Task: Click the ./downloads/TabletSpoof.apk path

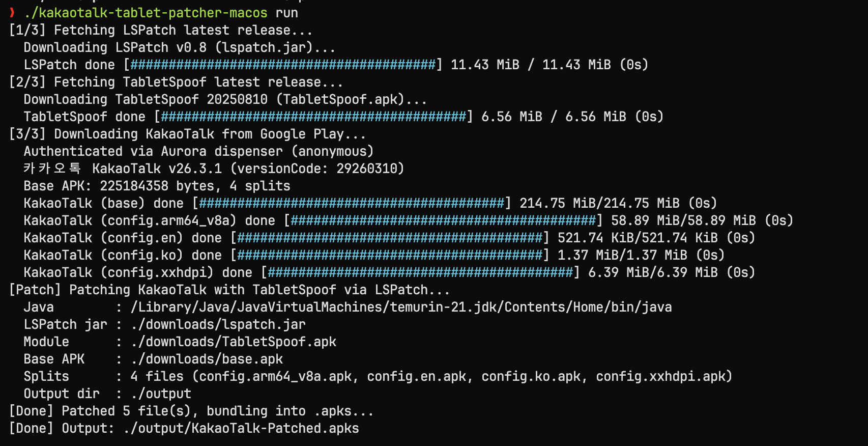Action: 234,342
